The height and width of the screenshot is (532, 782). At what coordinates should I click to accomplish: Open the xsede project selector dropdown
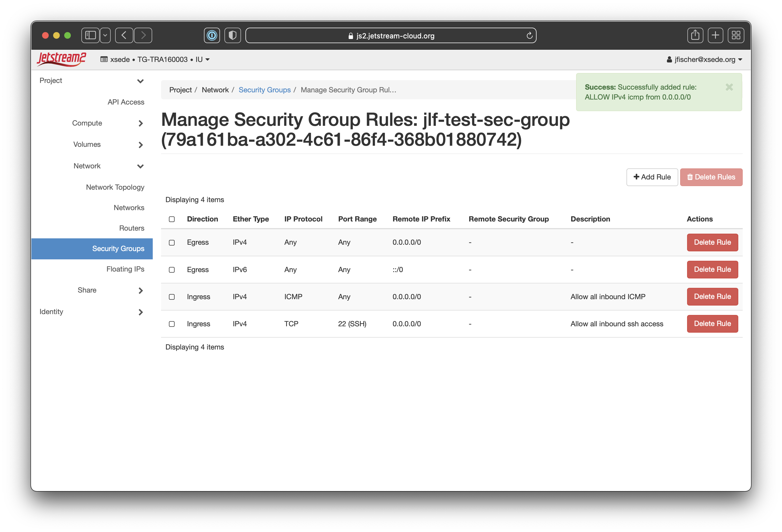[x=155, y=59]
